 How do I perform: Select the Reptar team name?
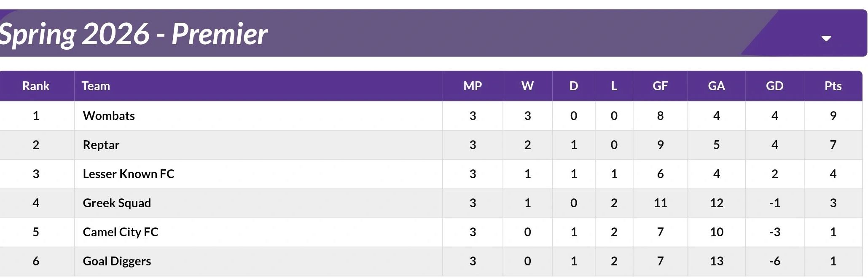[101, 145]
